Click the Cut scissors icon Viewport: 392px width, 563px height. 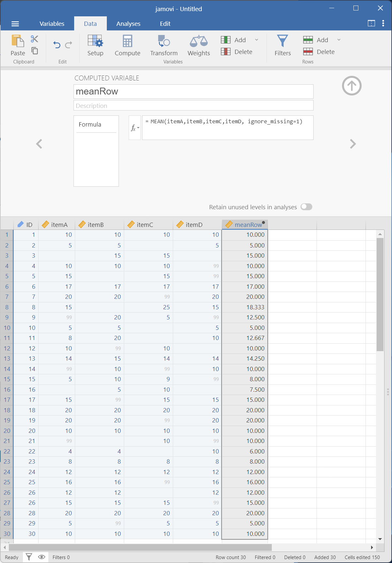click(x=34, y=39)
